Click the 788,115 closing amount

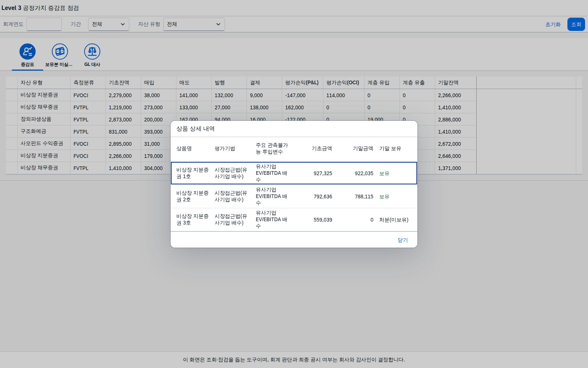[x=364, y=197]
